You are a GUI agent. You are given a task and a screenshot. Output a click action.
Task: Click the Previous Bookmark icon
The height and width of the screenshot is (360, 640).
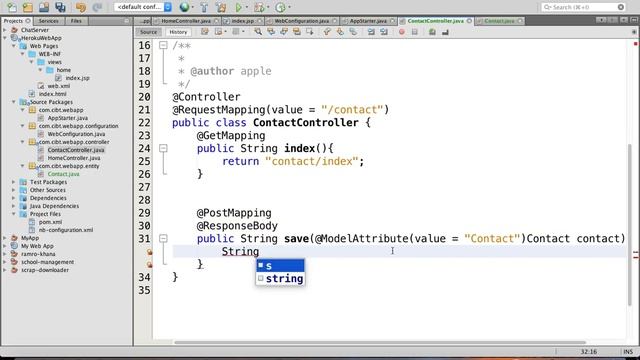pos(327,32)
